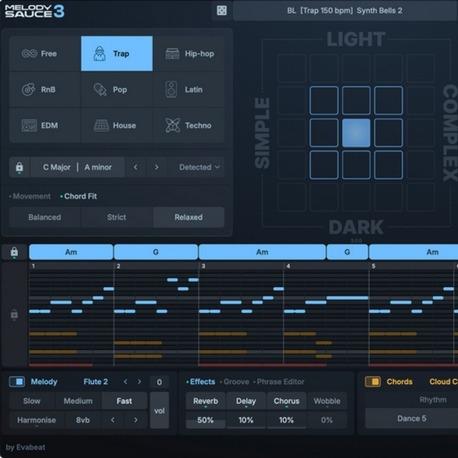Click the Wobble 0% value
Image resolution: width=458 pixels, height=458 pixels.
327,420
